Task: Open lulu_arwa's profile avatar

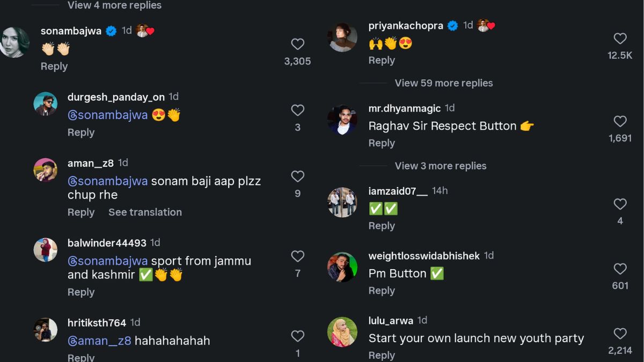Action: pos(342,332)
